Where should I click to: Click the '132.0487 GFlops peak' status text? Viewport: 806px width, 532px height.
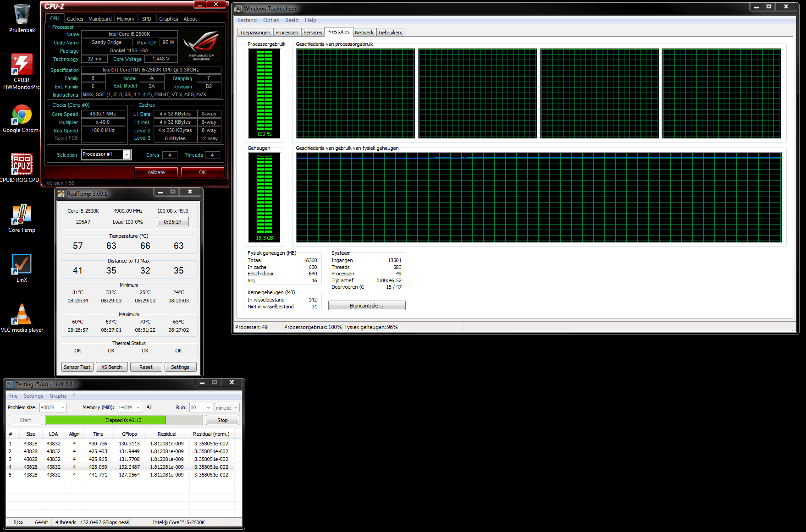point(105,522)
